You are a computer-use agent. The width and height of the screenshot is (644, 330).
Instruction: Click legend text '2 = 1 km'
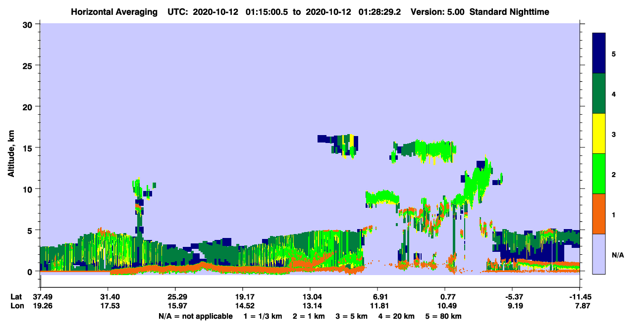(x=309, y=316)
